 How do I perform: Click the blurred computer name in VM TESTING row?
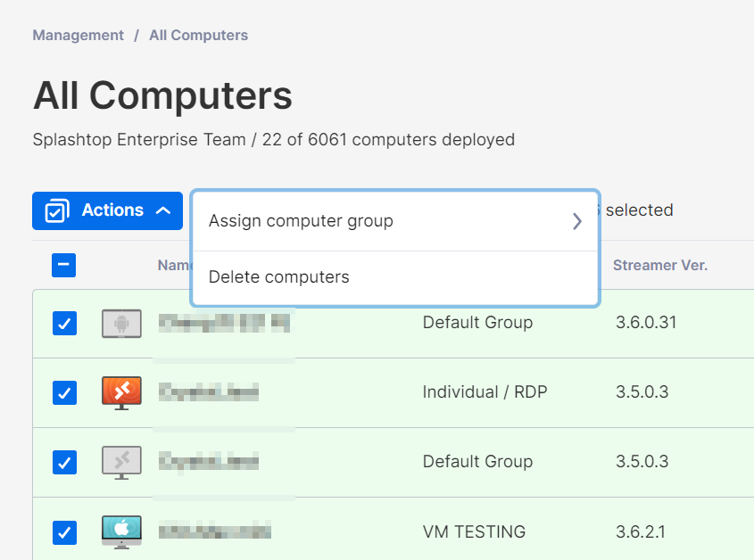[x=214, y=531]
